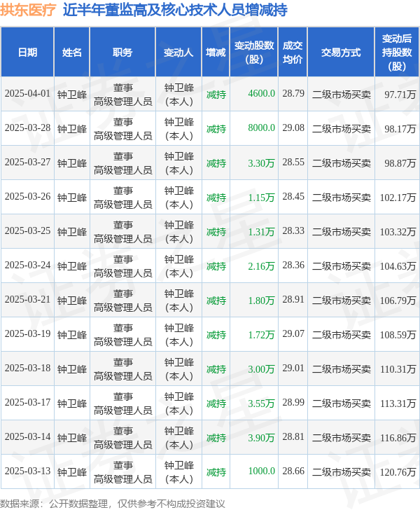
Task: Select the date cell 2025-03-21
Action: [27, 300]
